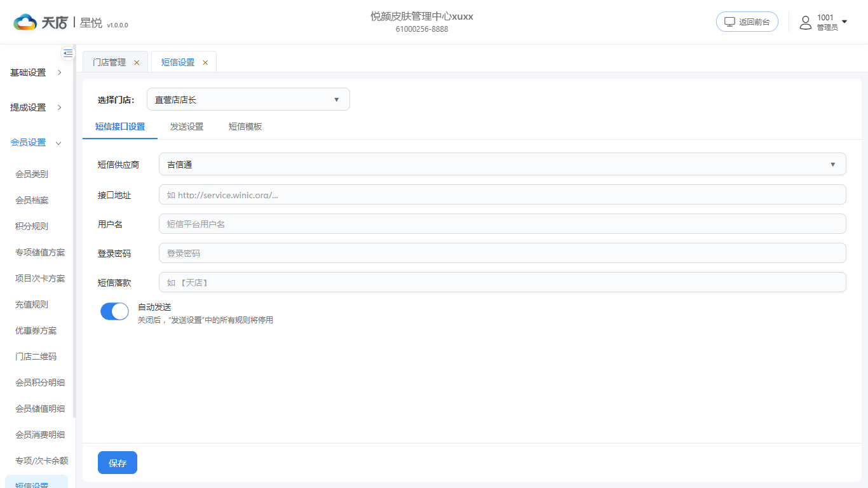Image resolution: width=868 pixels, height=488 pixels.
Task: Click the user avatar icon
Action: point(806,22)
